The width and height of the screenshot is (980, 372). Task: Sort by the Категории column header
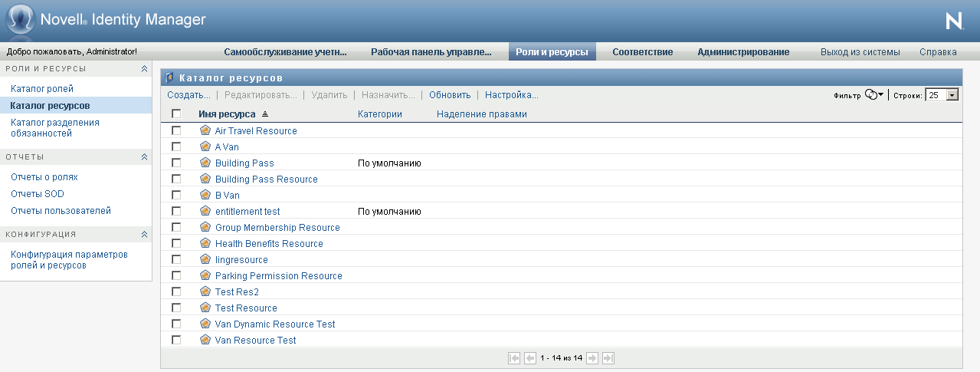[380, 114]
